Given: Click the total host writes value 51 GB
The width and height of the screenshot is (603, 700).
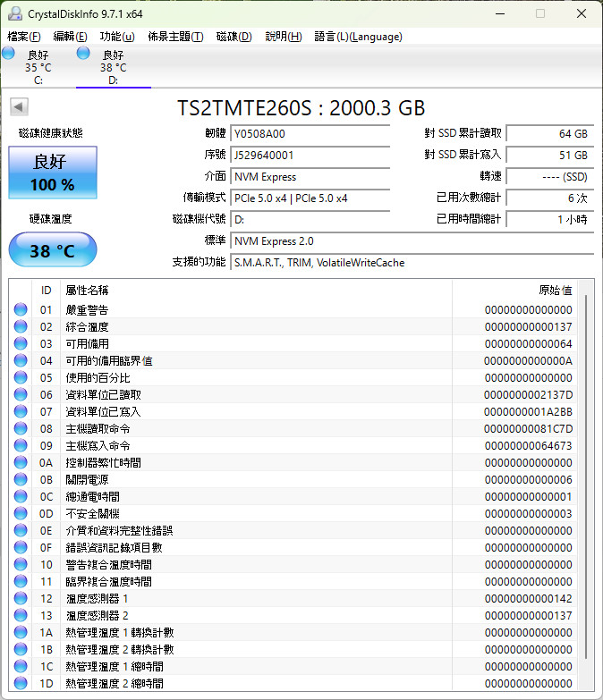Looking at the screenshot, I should pyautogui.click(x=550, y=156).
